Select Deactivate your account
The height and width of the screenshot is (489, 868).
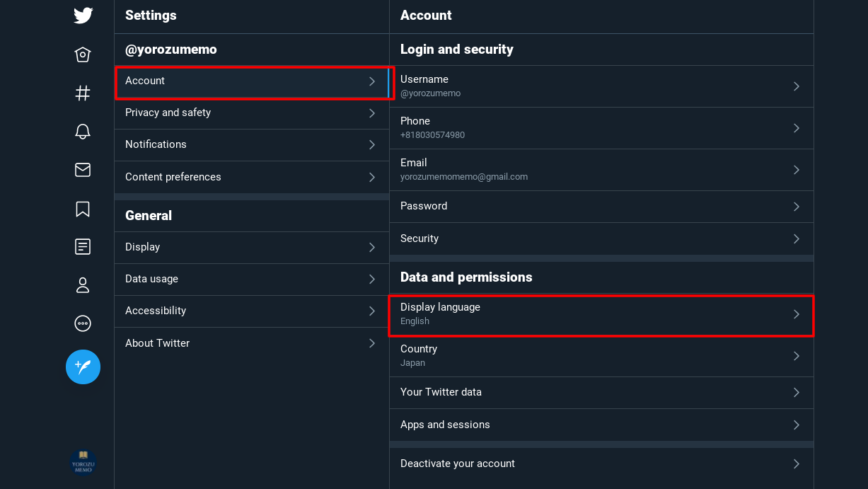pyautogui.click(x=601, y=464)
